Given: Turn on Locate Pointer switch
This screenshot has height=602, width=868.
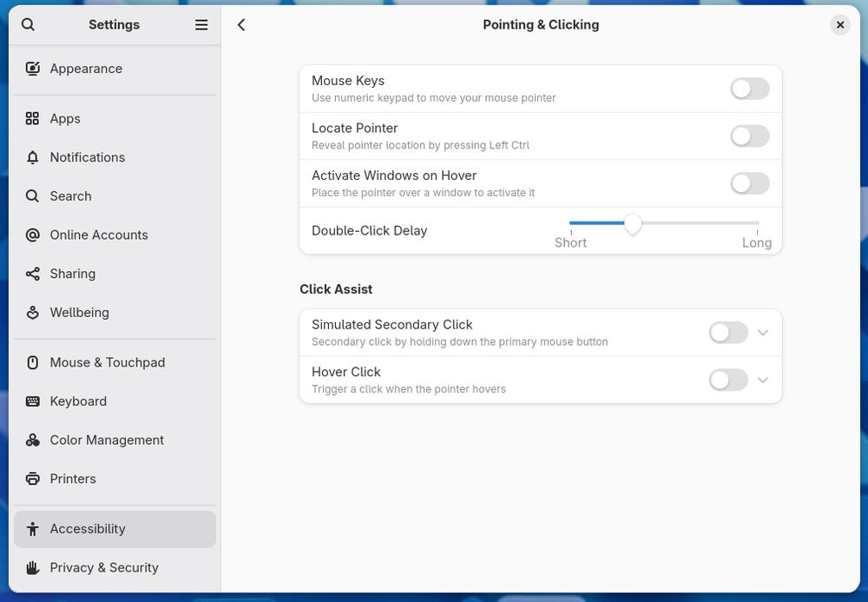Looking at the screenshot, I should tap(750, 136).
